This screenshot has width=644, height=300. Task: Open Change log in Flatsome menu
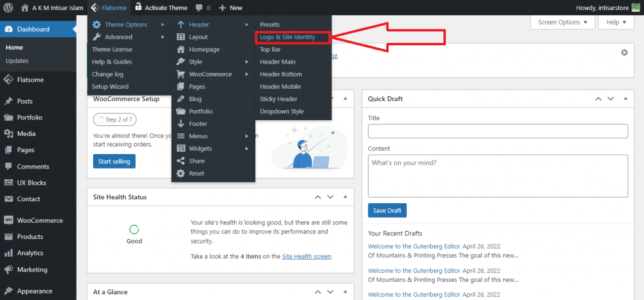pyautogui.click(x=108, y=74)
